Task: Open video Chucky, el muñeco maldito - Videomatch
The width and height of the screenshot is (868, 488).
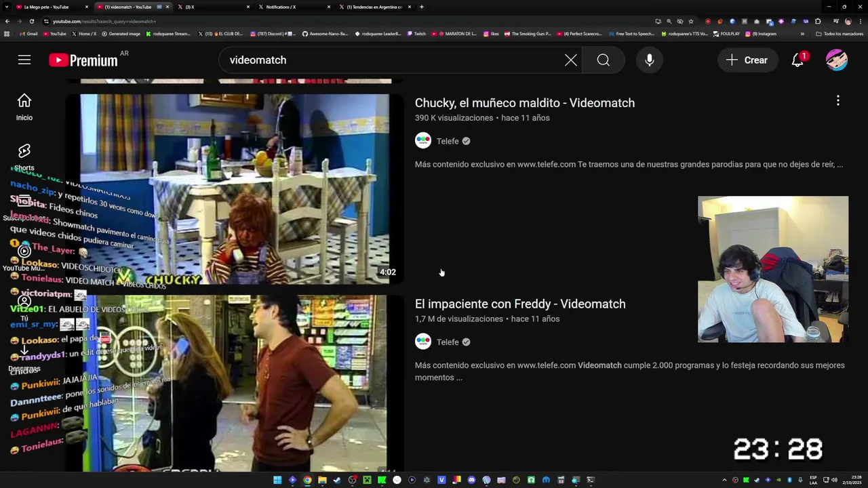Action: click(x=525, y=103)
